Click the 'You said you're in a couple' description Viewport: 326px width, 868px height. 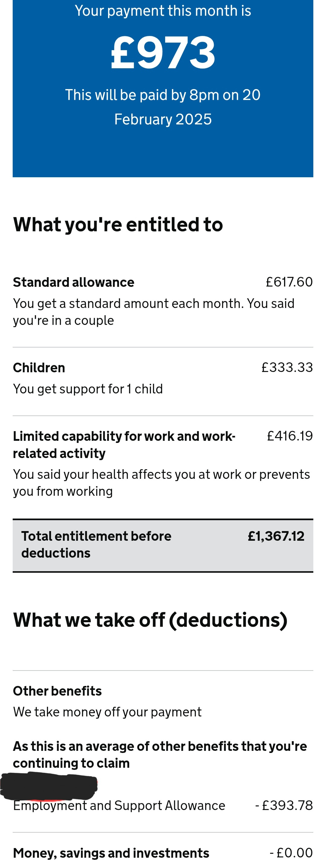click(x=154, y=312)
